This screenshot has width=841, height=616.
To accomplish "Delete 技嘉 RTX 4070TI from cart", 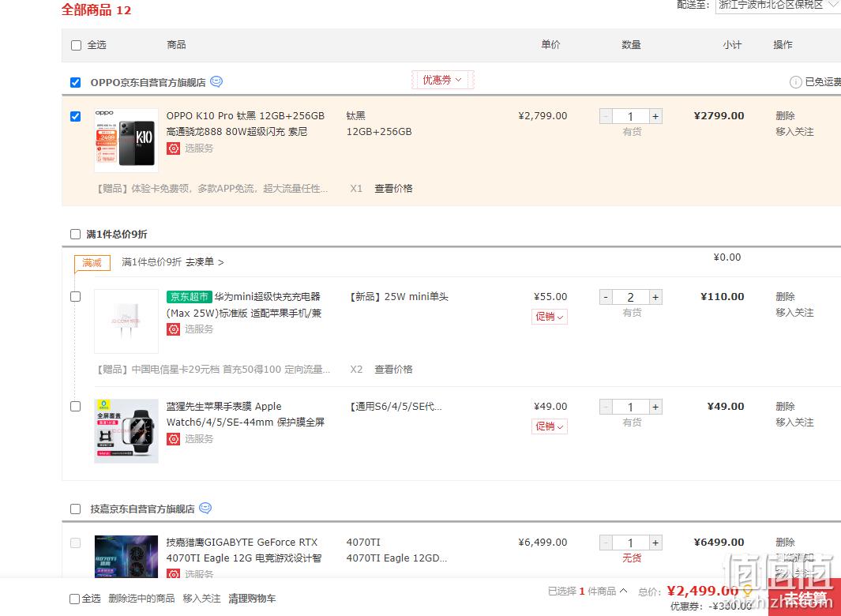I will [785, 543].
